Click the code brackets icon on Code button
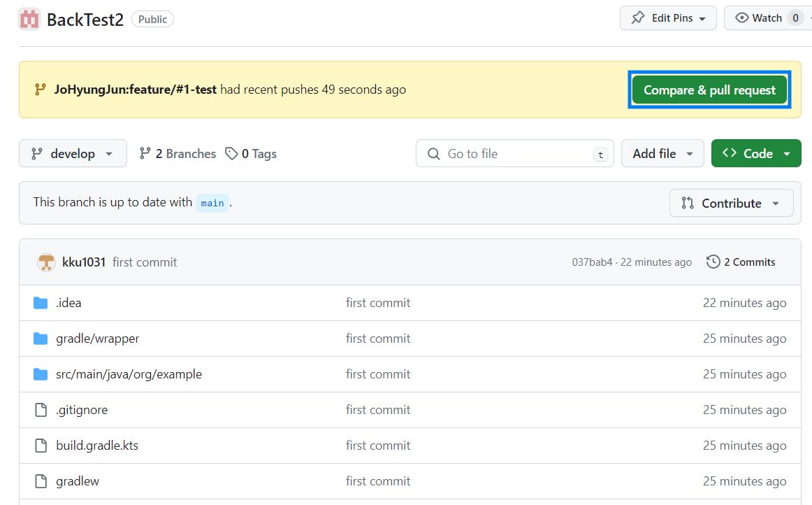 click(729, 153)
